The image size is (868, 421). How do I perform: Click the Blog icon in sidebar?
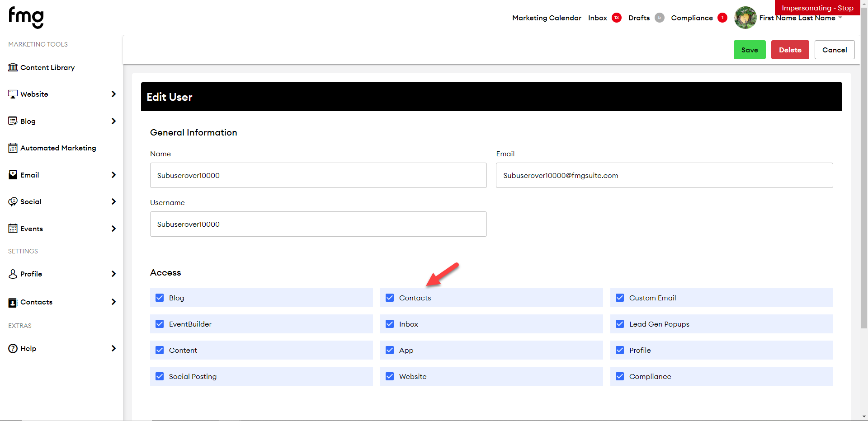click(13, 121)
